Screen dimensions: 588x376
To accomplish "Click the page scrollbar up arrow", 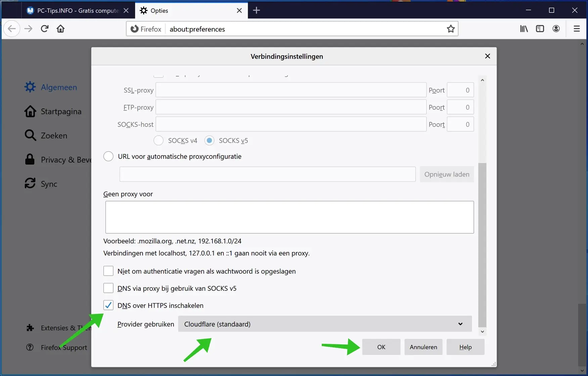I will (582, 44).
